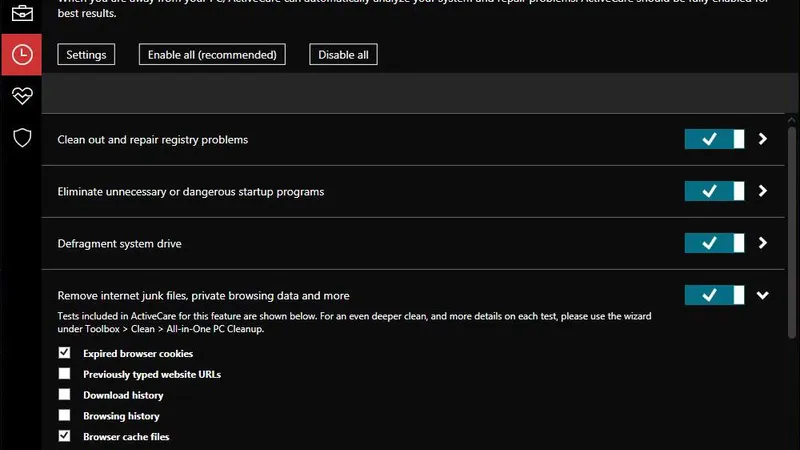This screenshot has width=800, height=450.
Task: Uncheck Expired browser cookies checkbox
Action: coord(65,353)
